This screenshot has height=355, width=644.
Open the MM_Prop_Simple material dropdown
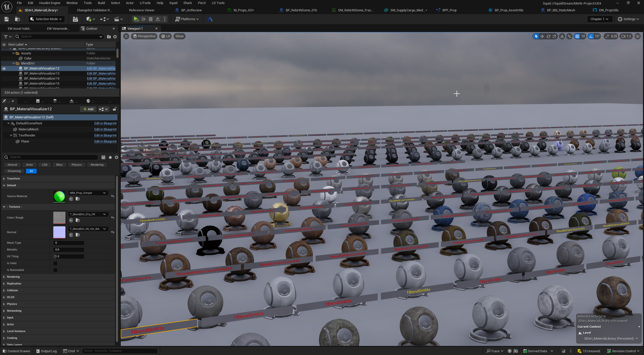point(88,193)
